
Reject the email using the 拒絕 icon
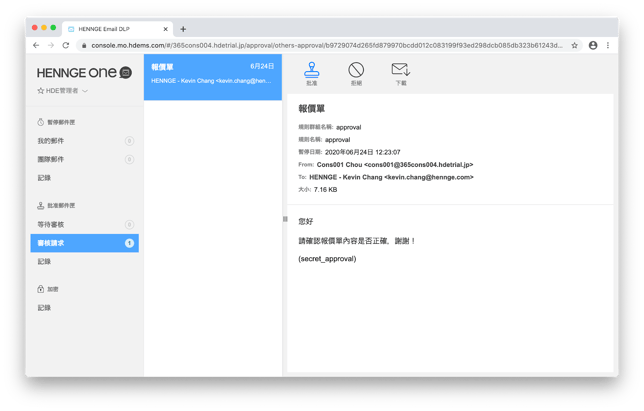point(356,73)
